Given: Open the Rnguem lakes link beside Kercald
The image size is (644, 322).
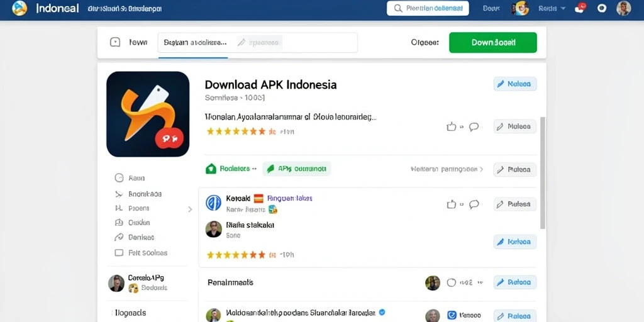Looking at the screenshot, I should pyautogui.click(x=289, y=198).
